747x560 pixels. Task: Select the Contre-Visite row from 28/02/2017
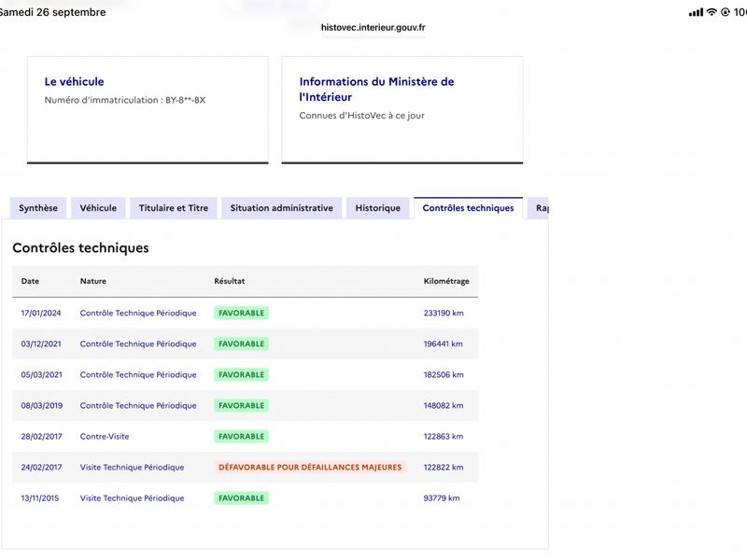tap(245, 436)
